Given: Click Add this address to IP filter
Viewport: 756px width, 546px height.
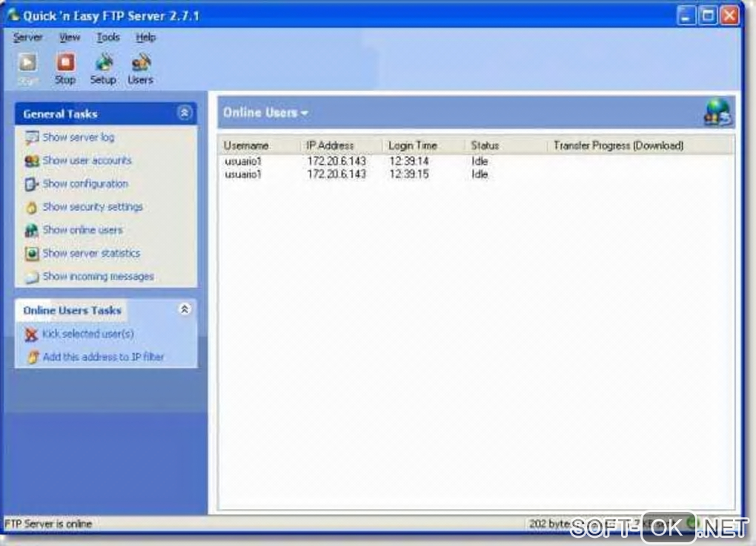Looking at the screenshot, I should (x=103, y=358).
